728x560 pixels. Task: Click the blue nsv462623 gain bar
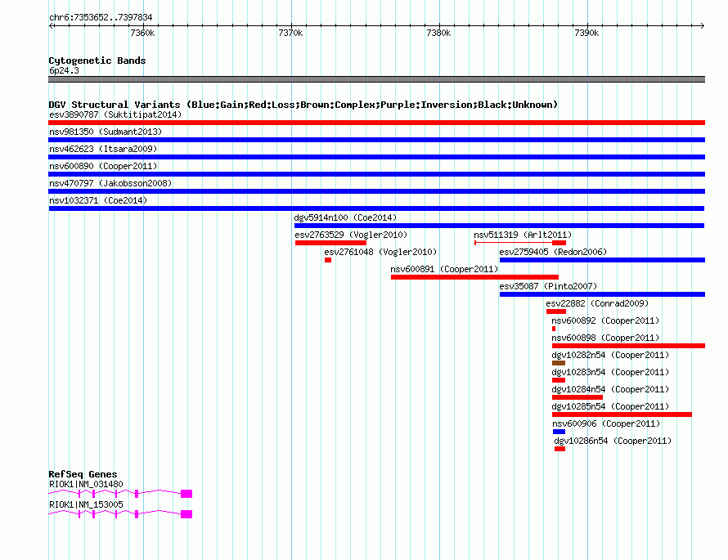pyautogui.click(x=376, y=157)
